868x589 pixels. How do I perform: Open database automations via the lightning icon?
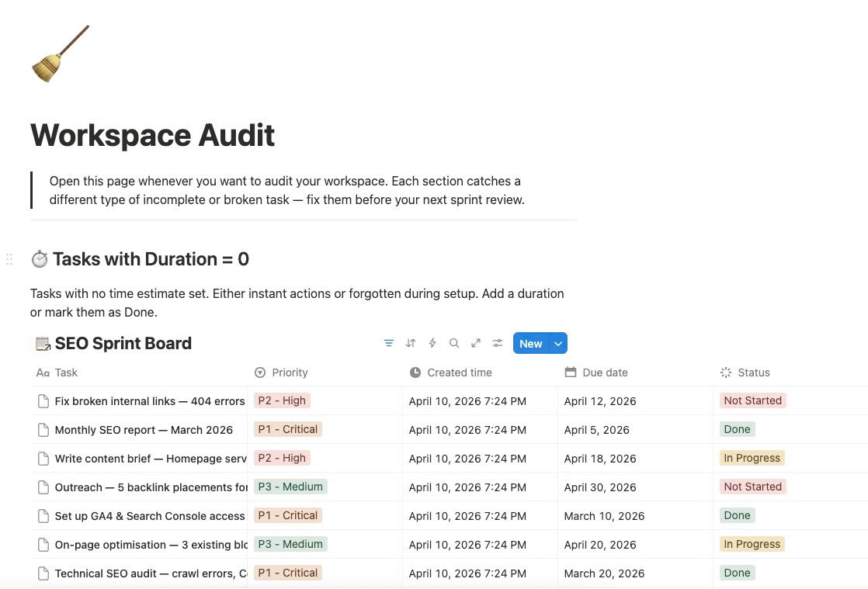click(432, 343)
